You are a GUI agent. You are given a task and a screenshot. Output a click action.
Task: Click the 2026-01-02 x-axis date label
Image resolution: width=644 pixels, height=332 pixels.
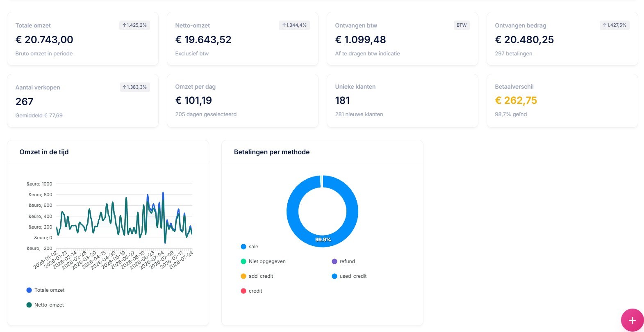click(46, 260)
